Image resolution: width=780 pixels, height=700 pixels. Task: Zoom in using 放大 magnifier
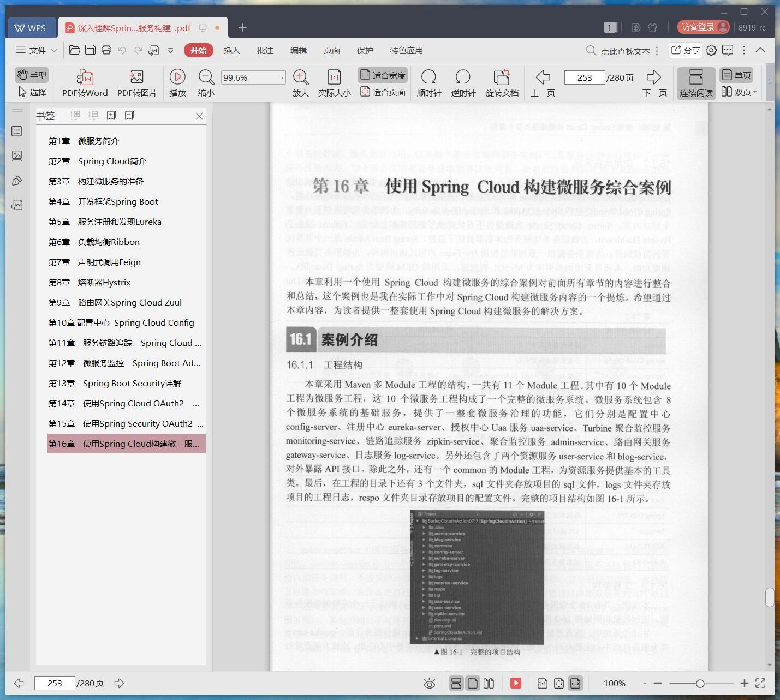301,83
